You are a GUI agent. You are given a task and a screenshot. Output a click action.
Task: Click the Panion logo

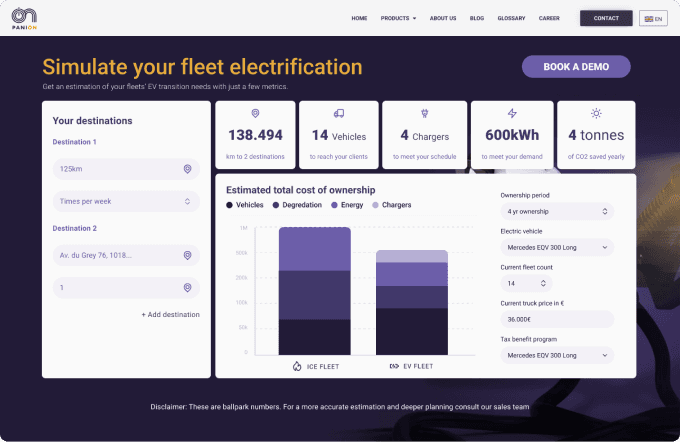pos(24,18)
